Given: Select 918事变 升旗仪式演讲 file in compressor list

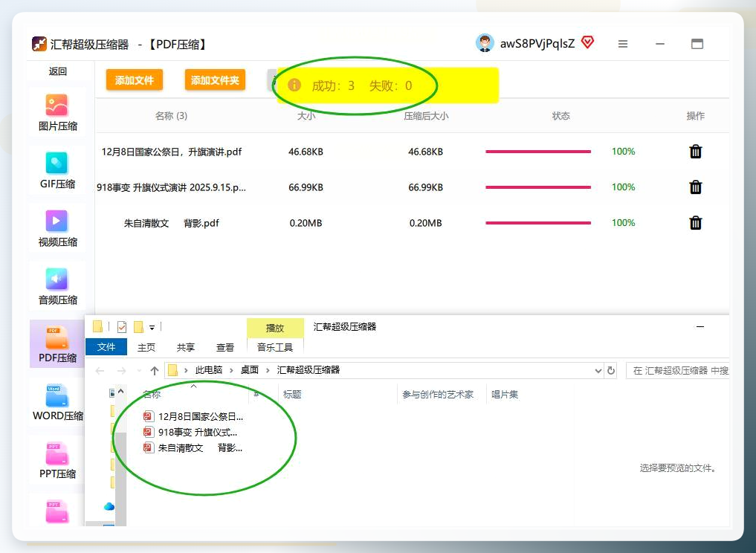Looking at the screenshot, I should [171, 187].
